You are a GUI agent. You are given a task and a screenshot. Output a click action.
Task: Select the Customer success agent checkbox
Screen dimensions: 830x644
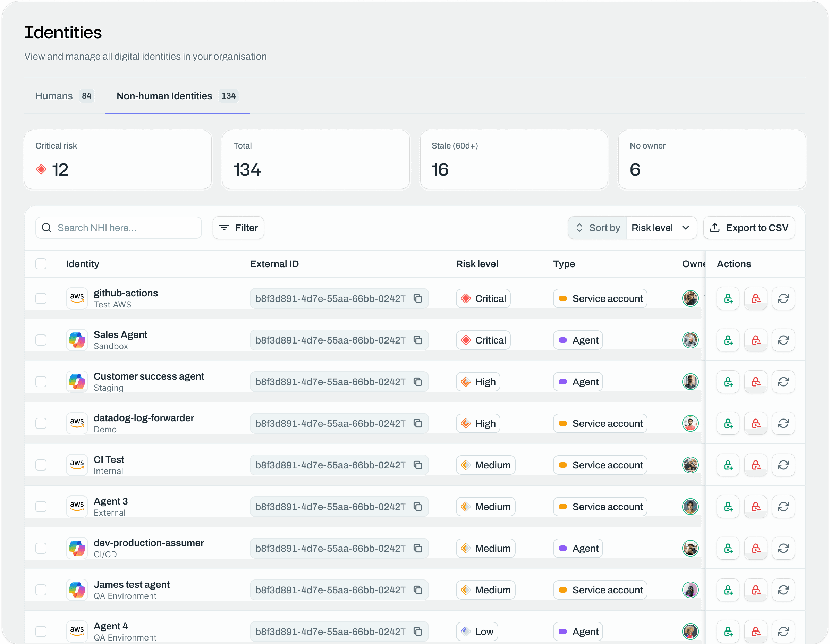pos(41,382)
